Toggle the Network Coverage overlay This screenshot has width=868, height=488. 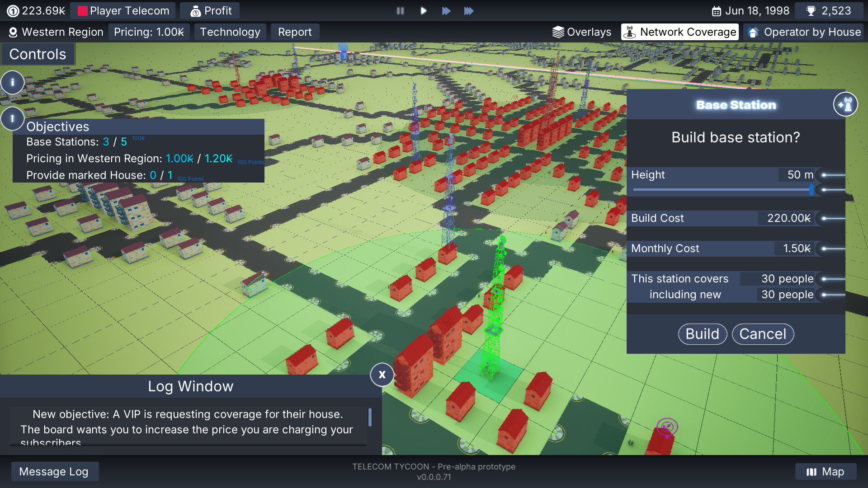coord(680,32)
